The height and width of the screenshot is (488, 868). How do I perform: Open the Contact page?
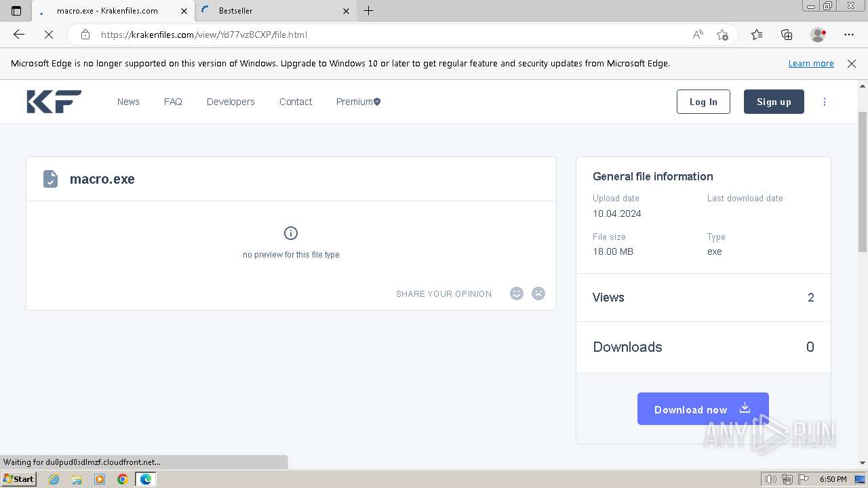[296, 102]
